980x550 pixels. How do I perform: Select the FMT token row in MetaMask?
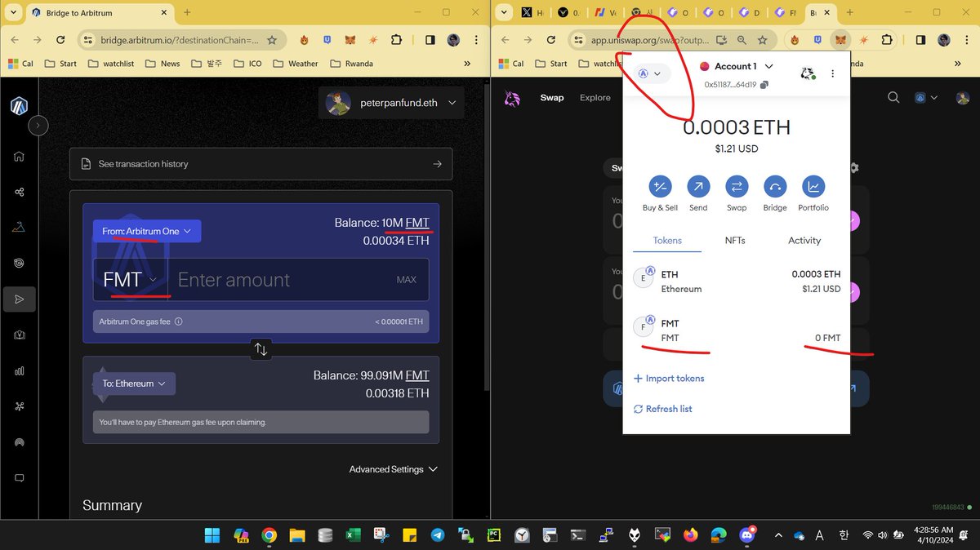point(737,330)
